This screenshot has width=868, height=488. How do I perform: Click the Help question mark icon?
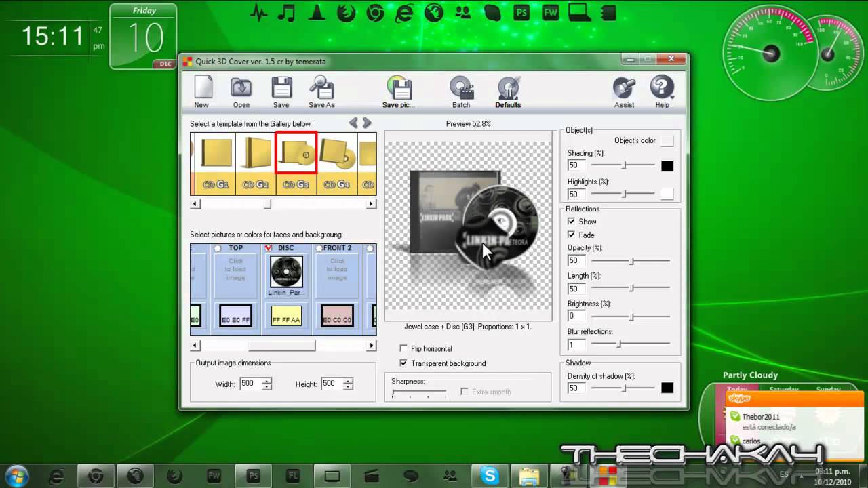coord(662,87)
